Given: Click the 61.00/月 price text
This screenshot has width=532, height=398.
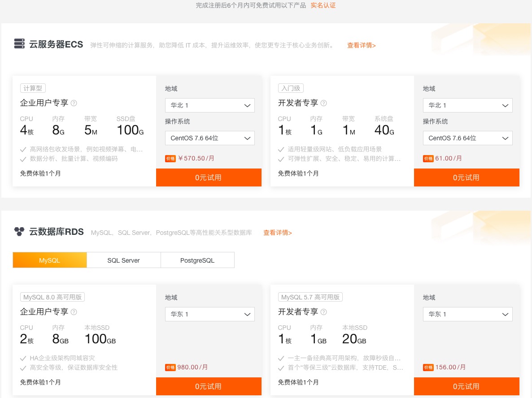Looking at the screenshot, I should 449,158.
